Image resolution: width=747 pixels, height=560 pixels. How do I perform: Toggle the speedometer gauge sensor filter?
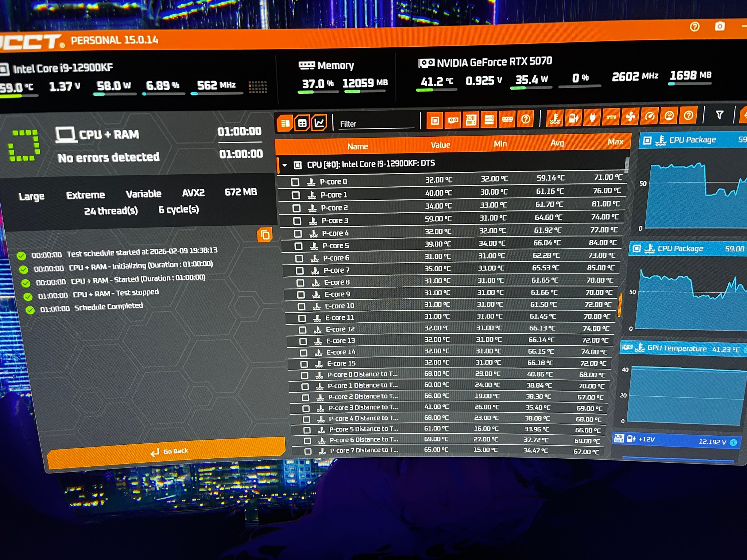pyautogui.click(x=650, y=116)
